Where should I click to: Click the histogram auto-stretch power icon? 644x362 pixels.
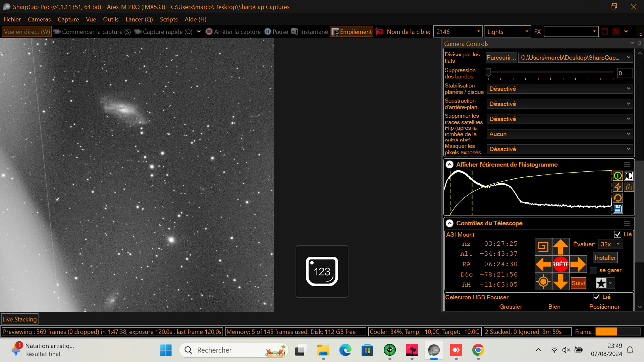click(618, 176)
